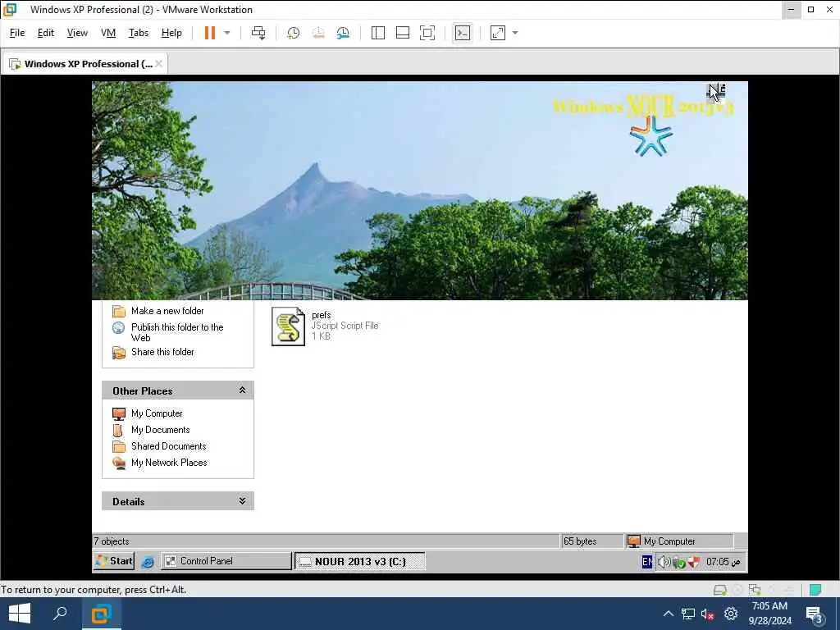This screenshot has height=630, width=840.
Task: Open the View menu
Action: pos(77,33)
